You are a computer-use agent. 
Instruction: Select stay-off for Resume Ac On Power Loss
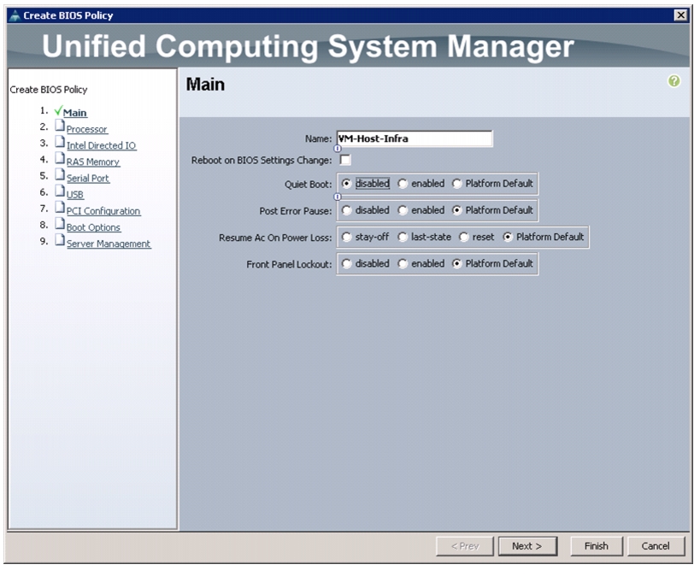coord(346,237)
